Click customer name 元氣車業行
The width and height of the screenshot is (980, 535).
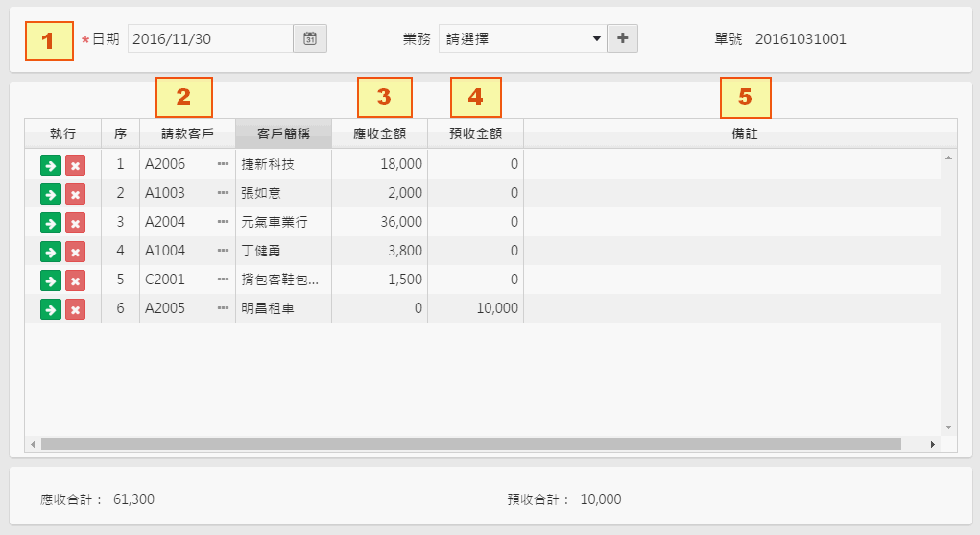275,222
